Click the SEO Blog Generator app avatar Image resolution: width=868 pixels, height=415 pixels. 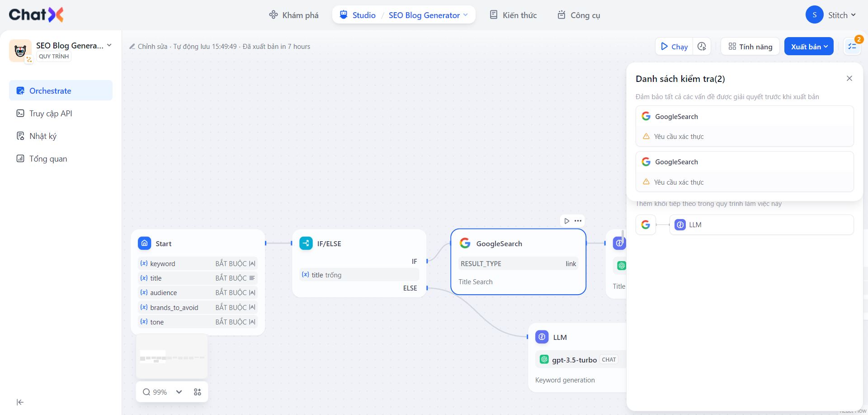click(20, 50)
